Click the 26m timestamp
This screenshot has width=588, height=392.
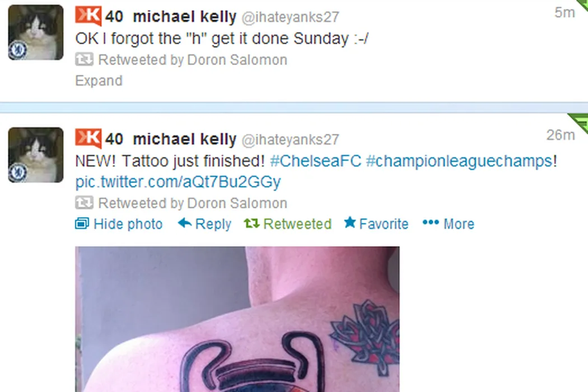coord(560,135)
